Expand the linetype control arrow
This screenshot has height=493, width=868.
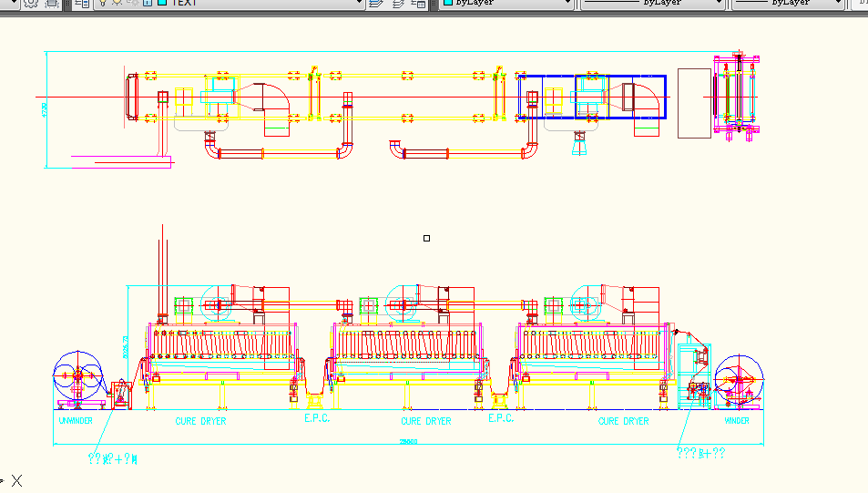(720, 3)
